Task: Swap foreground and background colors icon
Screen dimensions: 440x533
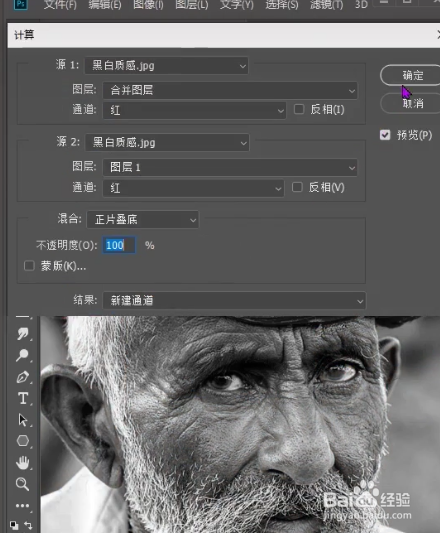Action: (x=28, y=525)
